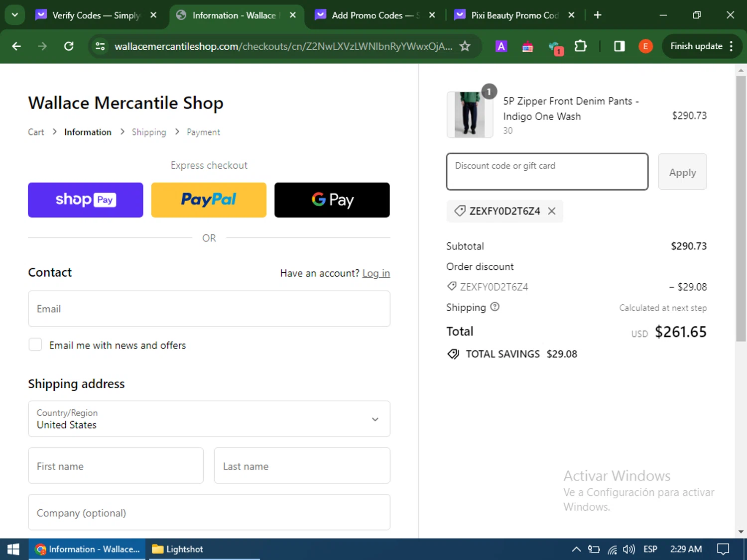
Task: Check out with Shop Pay
Action: [86, 200]
